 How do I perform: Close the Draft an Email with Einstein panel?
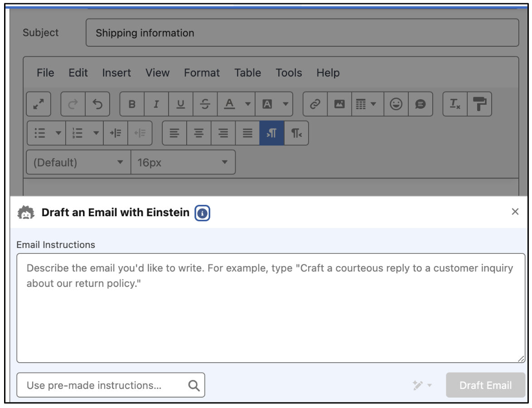point(515,212)
